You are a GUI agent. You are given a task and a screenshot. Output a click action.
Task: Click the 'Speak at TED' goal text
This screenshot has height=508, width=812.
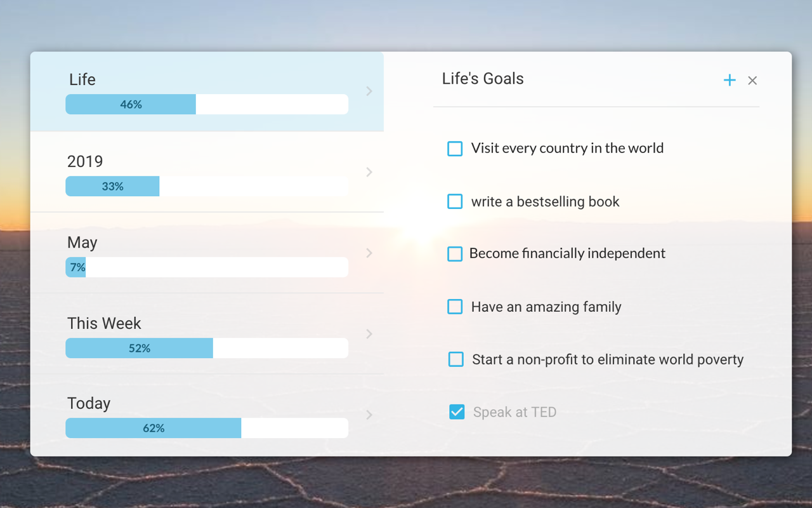(514, 412)
